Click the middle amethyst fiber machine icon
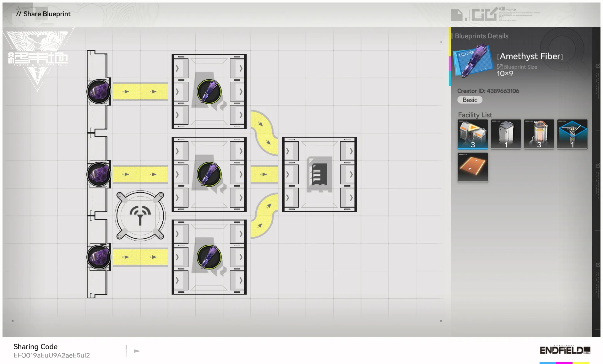Screen dimensions: 603x364 (209, 174)
